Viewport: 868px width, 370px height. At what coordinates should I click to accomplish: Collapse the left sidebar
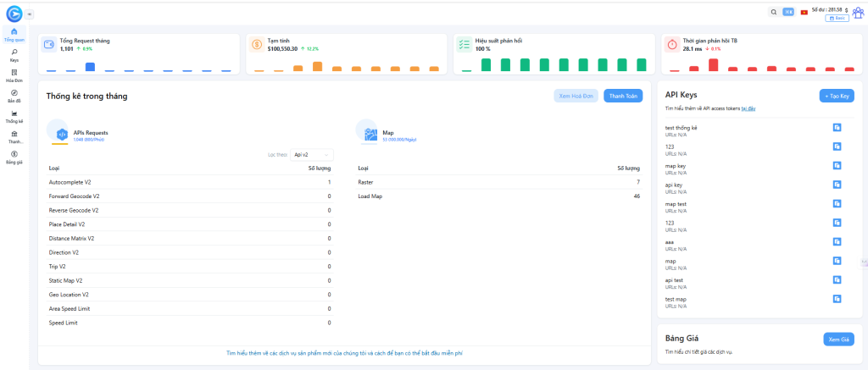click(x=31, y=14)
